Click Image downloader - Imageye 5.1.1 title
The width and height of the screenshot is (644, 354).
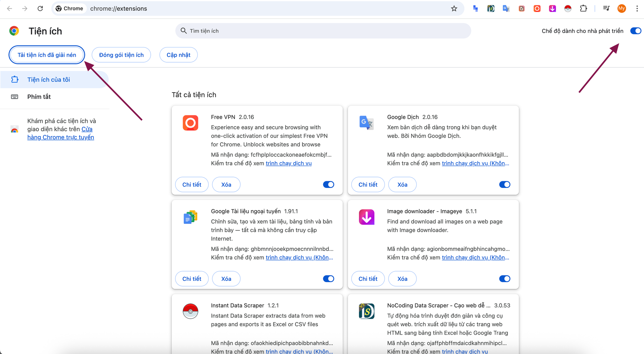432,211
